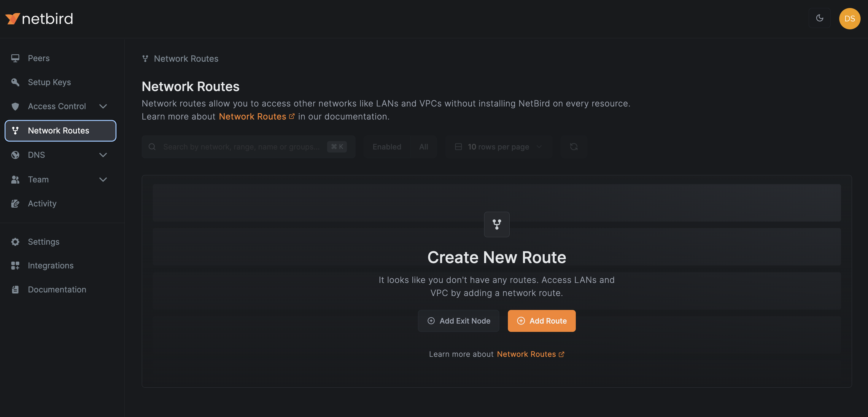The image size is (868, 417).
Task: Select the Setup Keys sidebar icon
Action: coord(15,82)
